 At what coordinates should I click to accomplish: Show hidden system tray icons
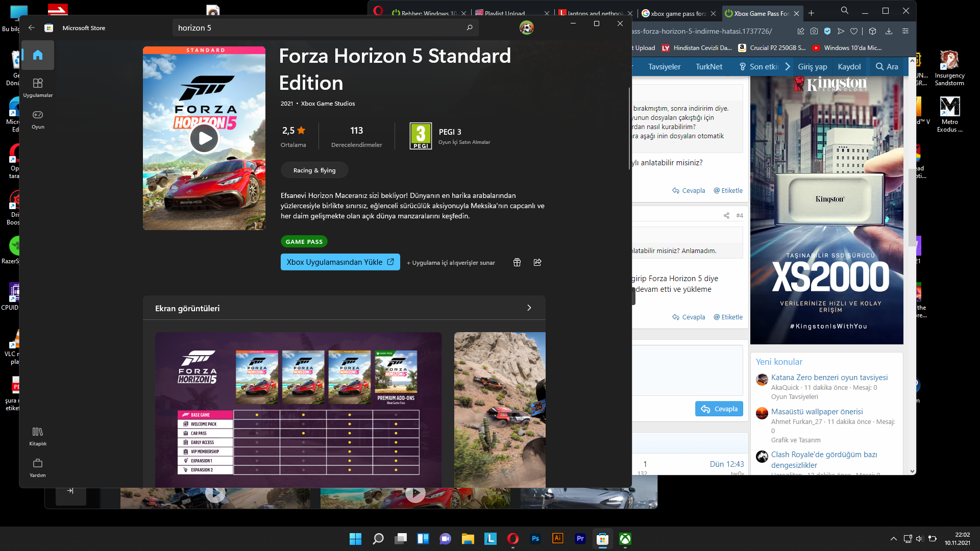893,539
